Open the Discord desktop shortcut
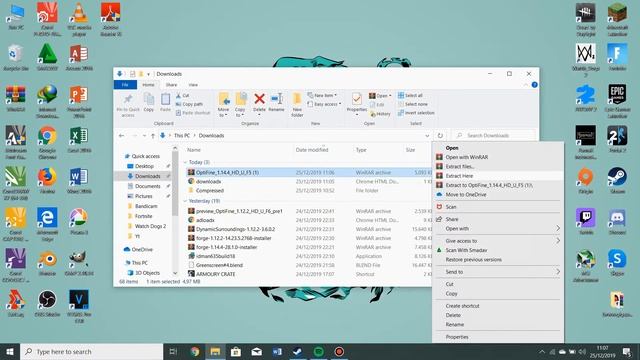This screenshot has width=640, height=360. tap(617, 222)
